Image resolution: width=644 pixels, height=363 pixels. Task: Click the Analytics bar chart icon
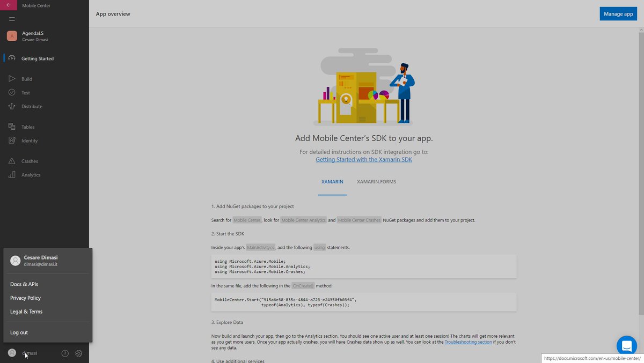pos(12,175)
